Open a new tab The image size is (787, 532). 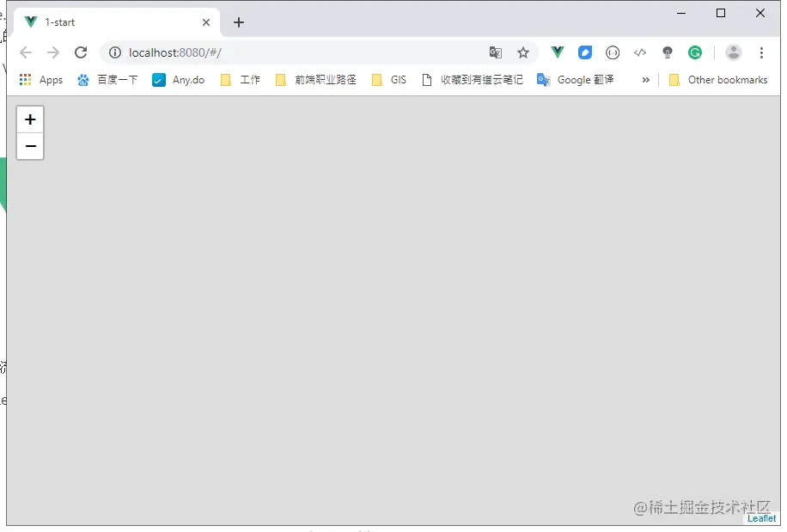tap(239, 22)
